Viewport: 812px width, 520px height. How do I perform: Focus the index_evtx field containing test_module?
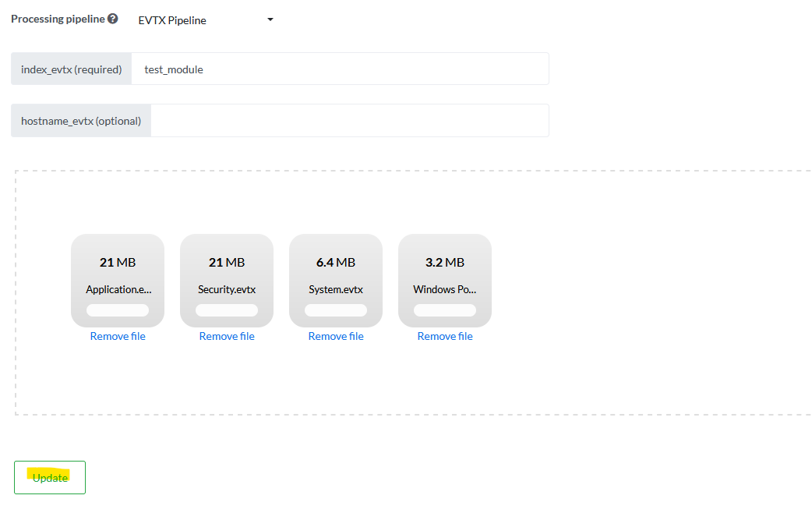click(x=340, y=69)
